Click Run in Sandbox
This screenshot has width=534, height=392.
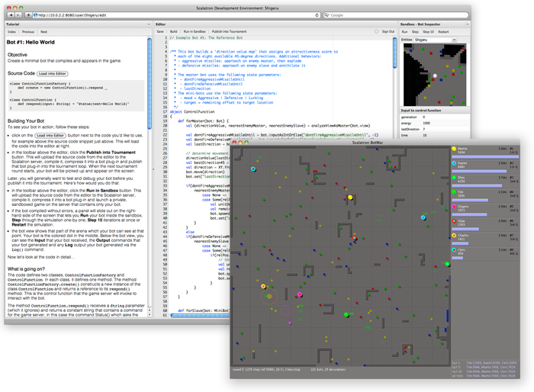[195, 31]
